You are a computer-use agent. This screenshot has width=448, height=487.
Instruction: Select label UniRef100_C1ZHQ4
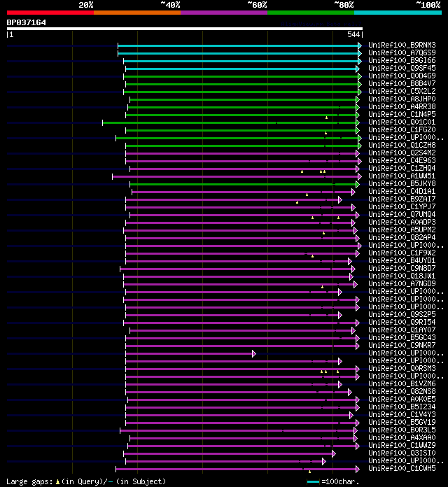pos(402,169)
